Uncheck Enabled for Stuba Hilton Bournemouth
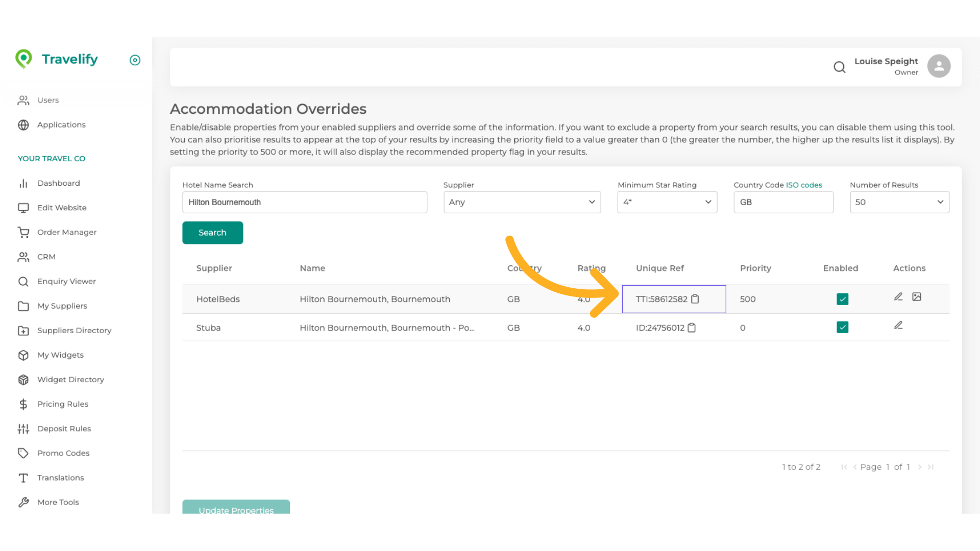Viewport: 980px width, 551px height. click(x=842, y=328)
